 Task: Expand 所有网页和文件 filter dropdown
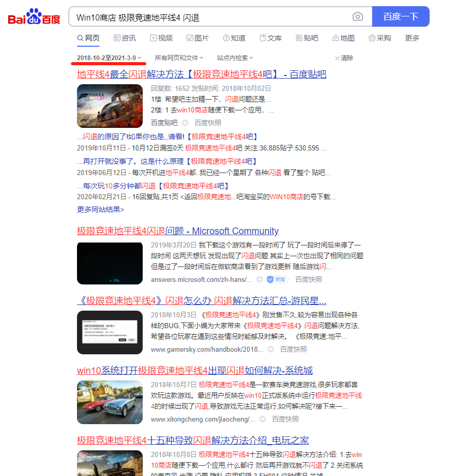pos(179,58)
